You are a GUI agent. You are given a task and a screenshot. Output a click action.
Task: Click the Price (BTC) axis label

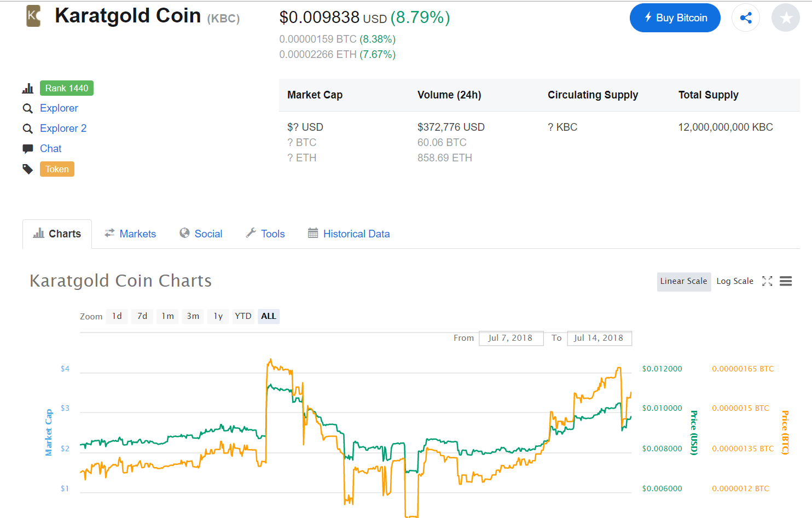click(x=785, y=433)
